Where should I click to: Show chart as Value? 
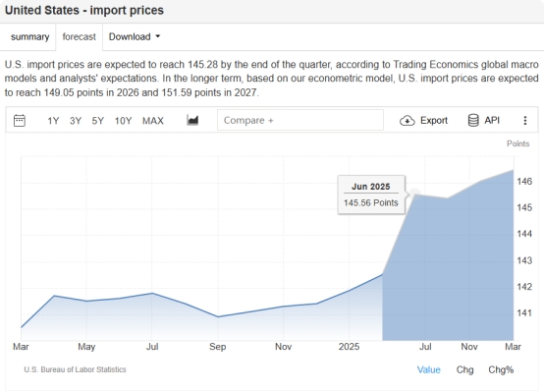coord(429,369)
